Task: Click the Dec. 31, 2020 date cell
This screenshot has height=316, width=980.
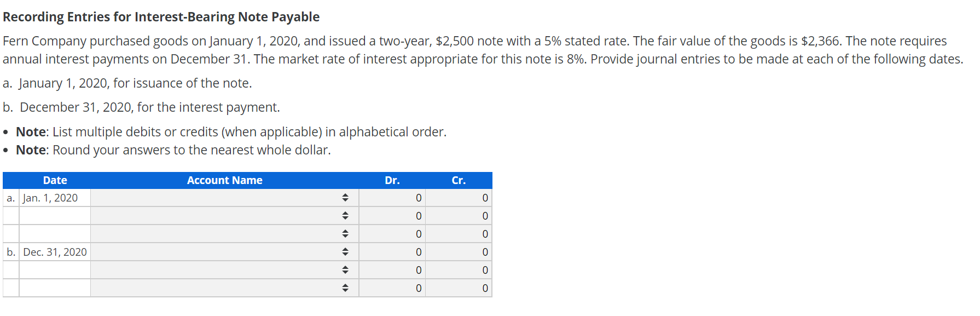Action: point(55,251)
